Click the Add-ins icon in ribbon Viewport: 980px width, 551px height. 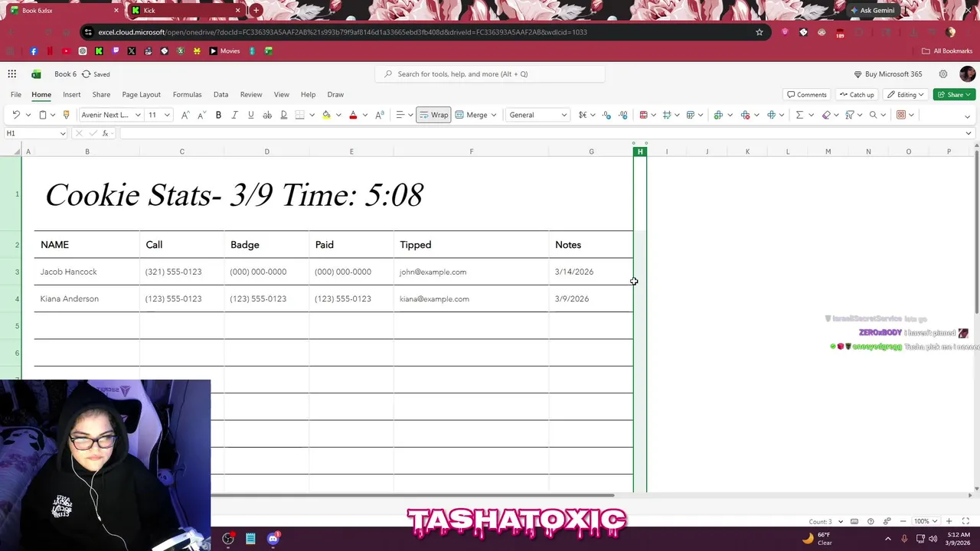pos(901,115)
